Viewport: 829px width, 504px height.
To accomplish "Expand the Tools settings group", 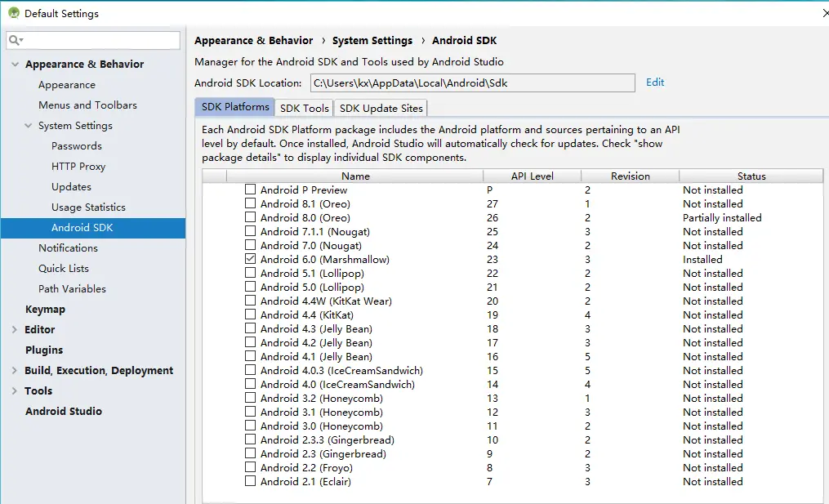I will (15, 391).
